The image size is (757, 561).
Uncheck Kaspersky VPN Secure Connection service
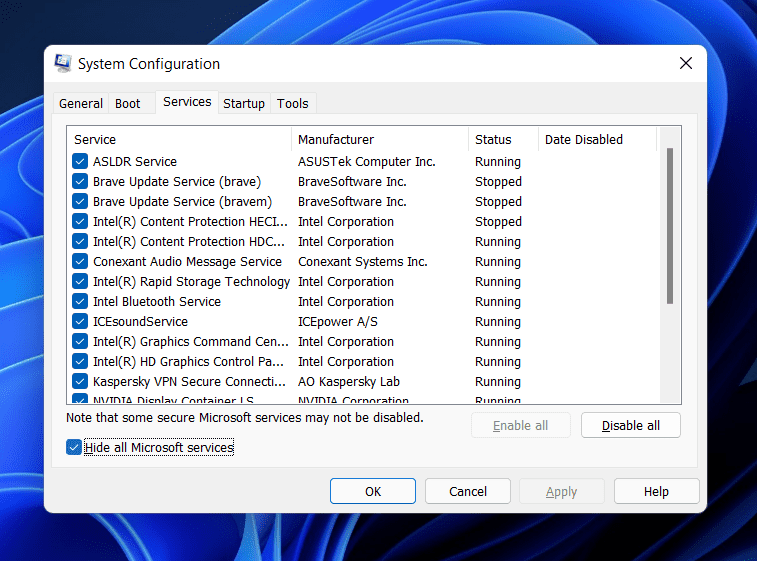[80, 382]
